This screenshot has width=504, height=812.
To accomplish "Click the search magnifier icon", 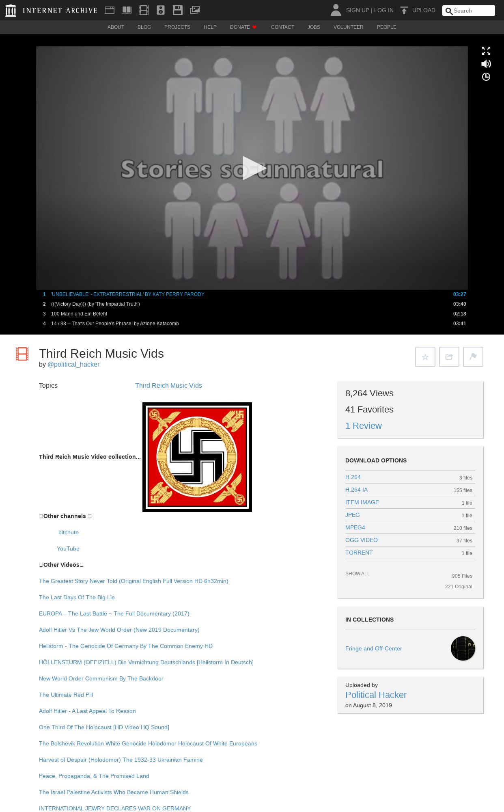I will coord(449,11).
